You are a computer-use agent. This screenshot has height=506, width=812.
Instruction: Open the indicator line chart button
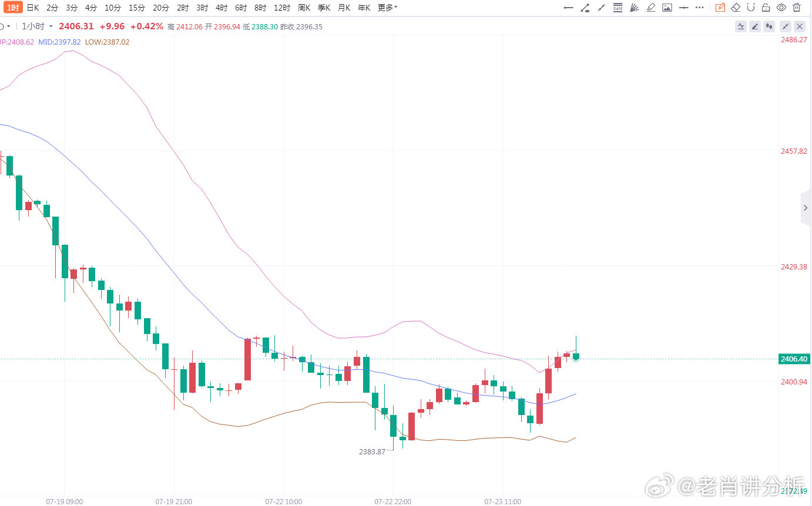tap(741, 26)
